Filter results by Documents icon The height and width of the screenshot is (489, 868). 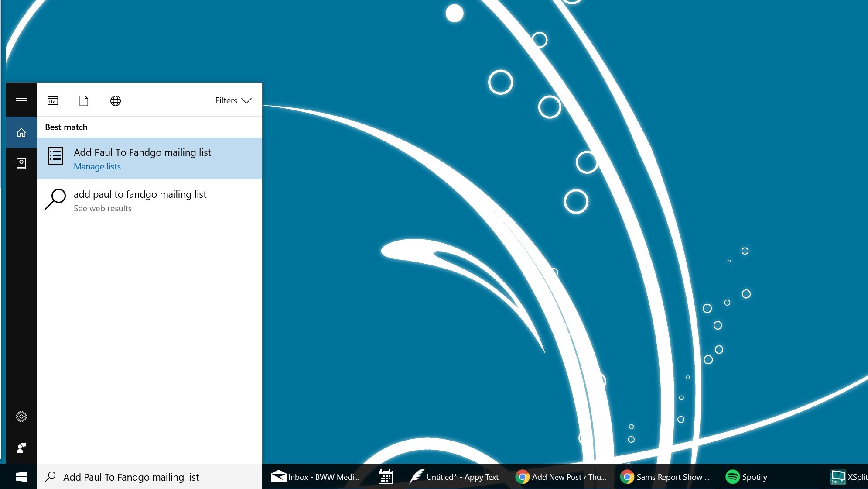coord(84,101)
